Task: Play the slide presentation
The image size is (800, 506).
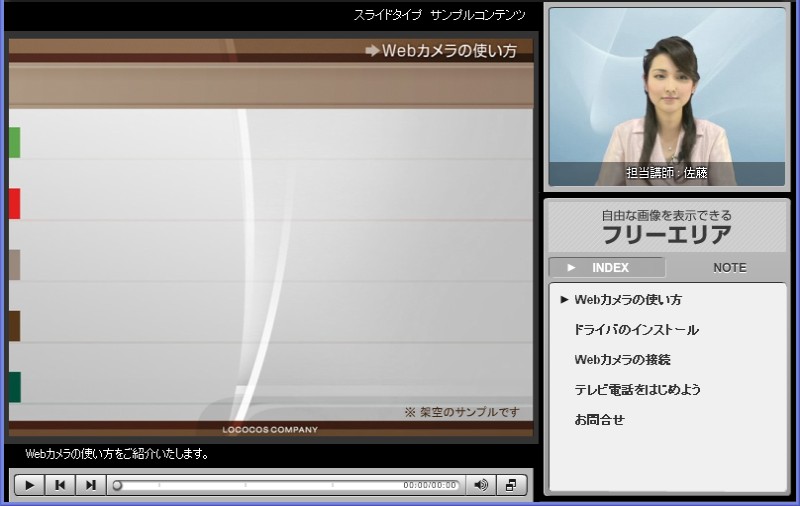Action: coord(30,485)
